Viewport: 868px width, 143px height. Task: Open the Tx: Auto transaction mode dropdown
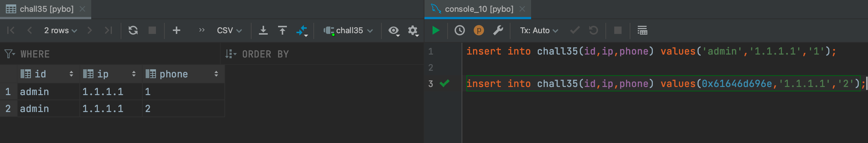[x=539, y=30]
